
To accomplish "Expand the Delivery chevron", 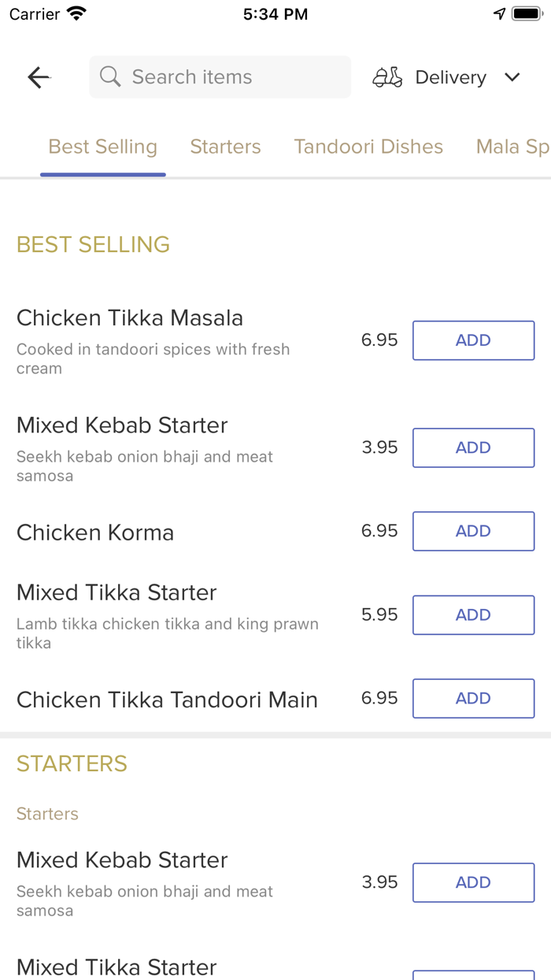I will (512, 77).
